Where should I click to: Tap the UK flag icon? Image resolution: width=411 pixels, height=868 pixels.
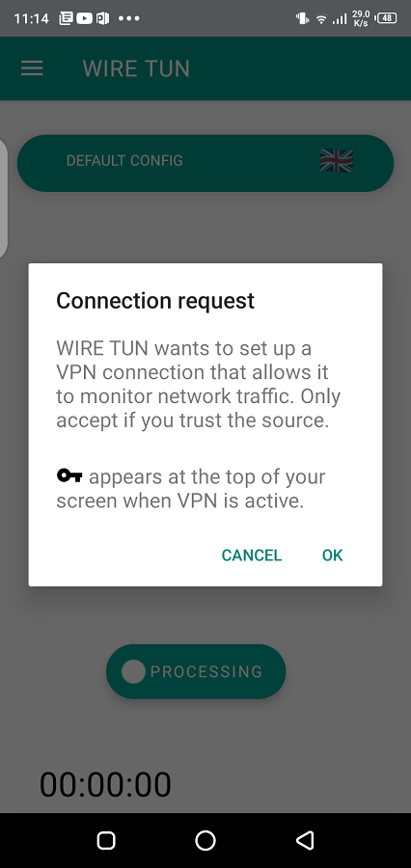click(336, 160)
